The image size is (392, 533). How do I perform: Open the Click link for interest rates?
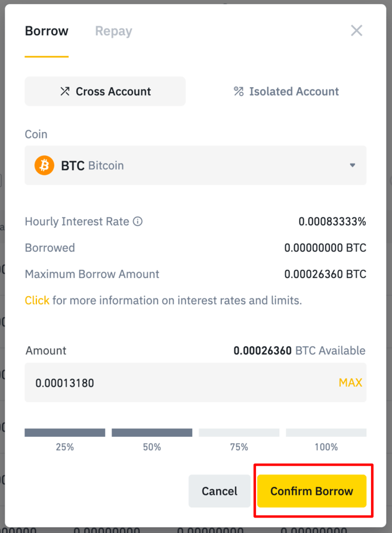click(x=37, y=300)
